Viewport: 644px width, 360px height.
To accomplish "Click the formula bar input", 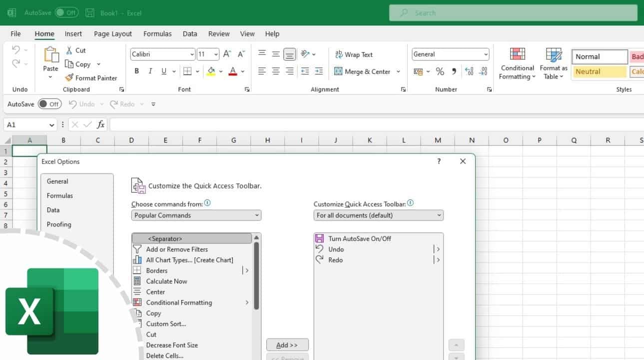I will point(376,124).
